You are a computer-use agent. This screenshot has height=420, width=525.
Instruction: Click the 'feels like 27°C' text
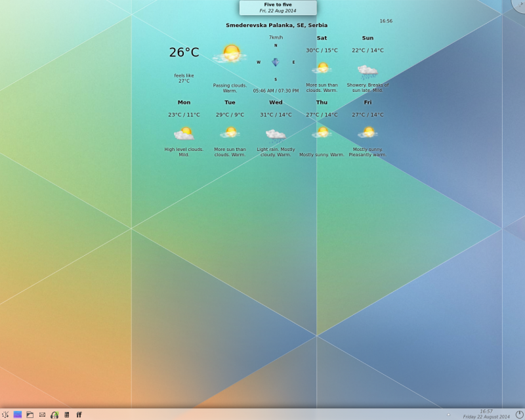pyautogui.click(x=184, y=78)
